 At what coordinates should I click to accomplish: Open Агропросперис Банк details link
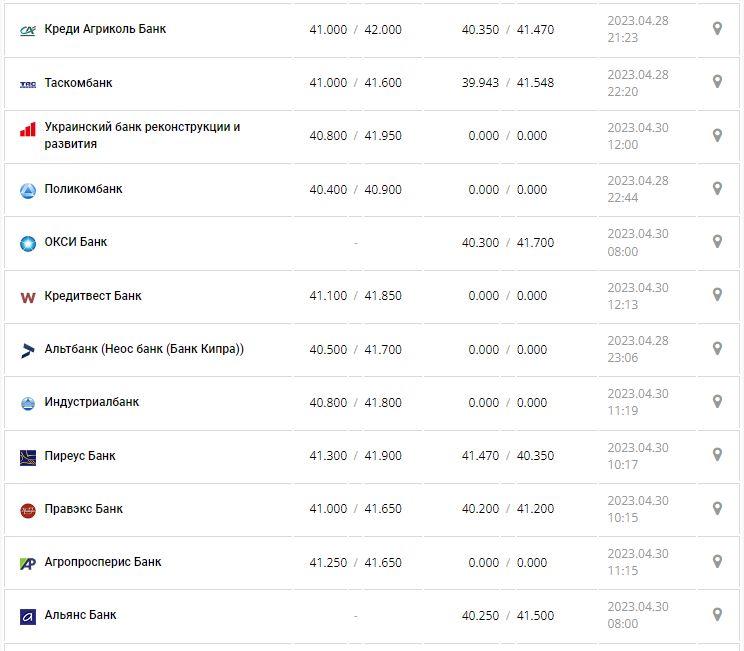[103, 562]
